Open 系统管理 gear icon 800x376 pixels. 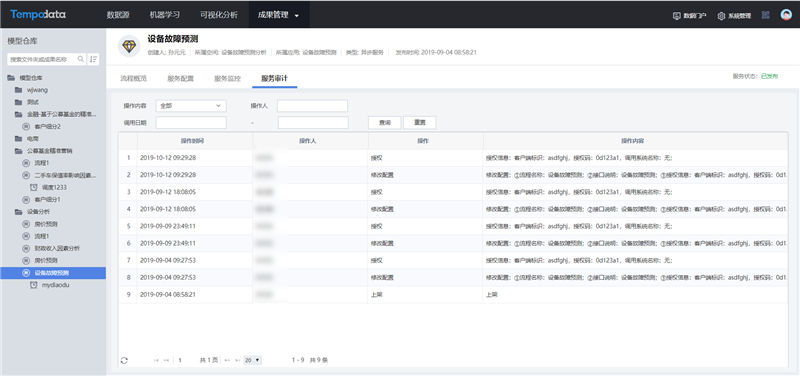pyautogui.click(x=721, y=16)
